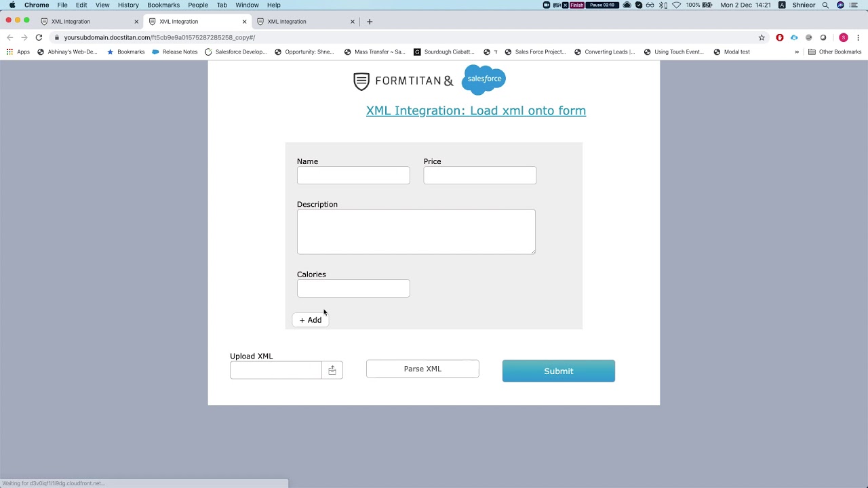Open the Sales Force Project... bookmark
This screenshot has width=868, height=488.
pos(535,52)
